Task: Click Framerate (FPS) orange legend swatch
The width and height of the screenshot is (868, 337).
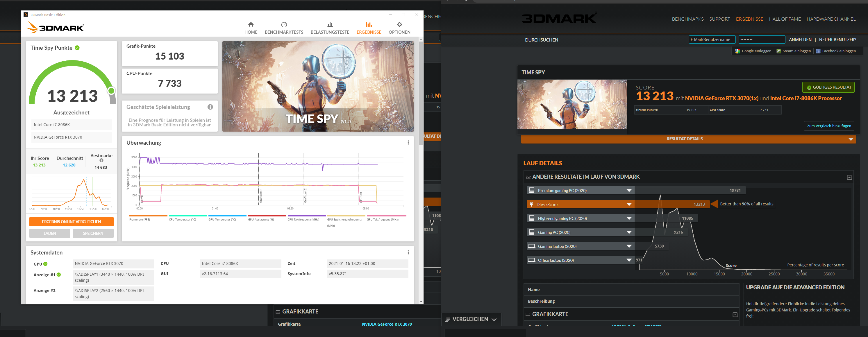Action: (x=148, y=216)
